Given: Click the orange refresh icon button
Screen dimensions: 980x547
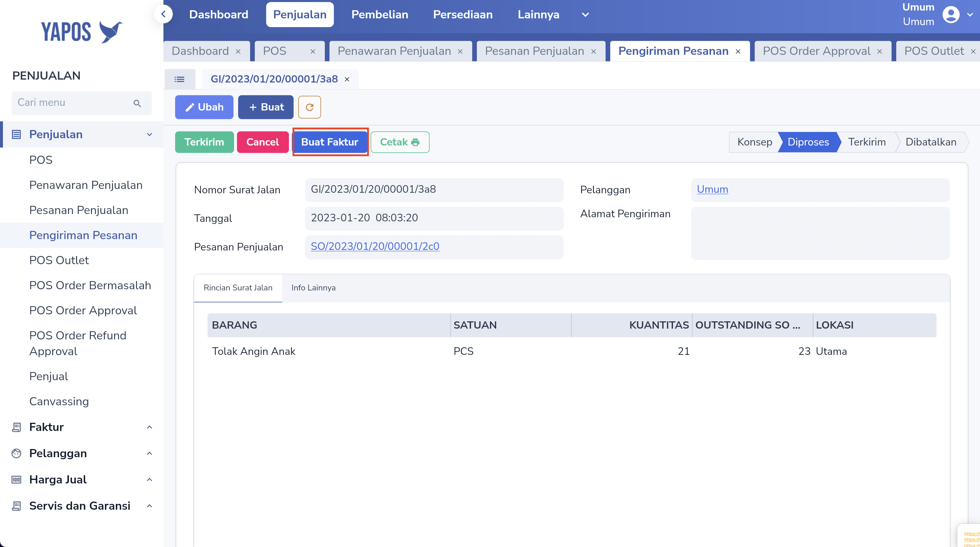Looking at the screenshot, I should (x=309, y=107).
